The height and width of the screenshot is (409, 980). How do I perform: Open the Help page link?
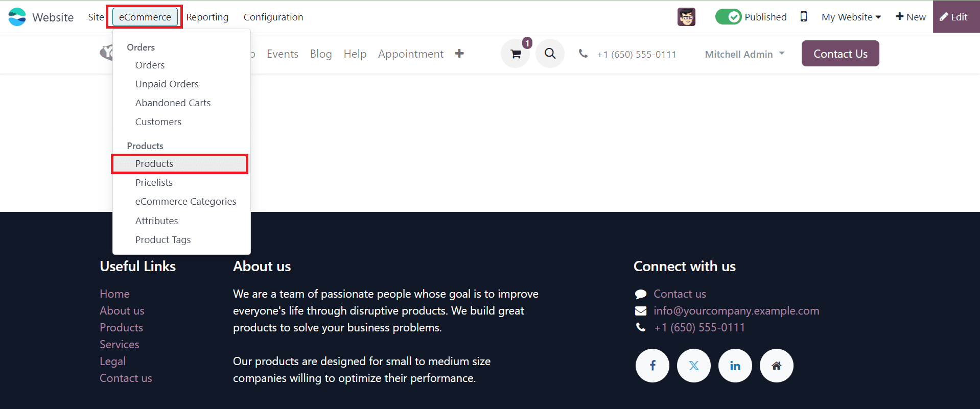click(x=355, y=54)
